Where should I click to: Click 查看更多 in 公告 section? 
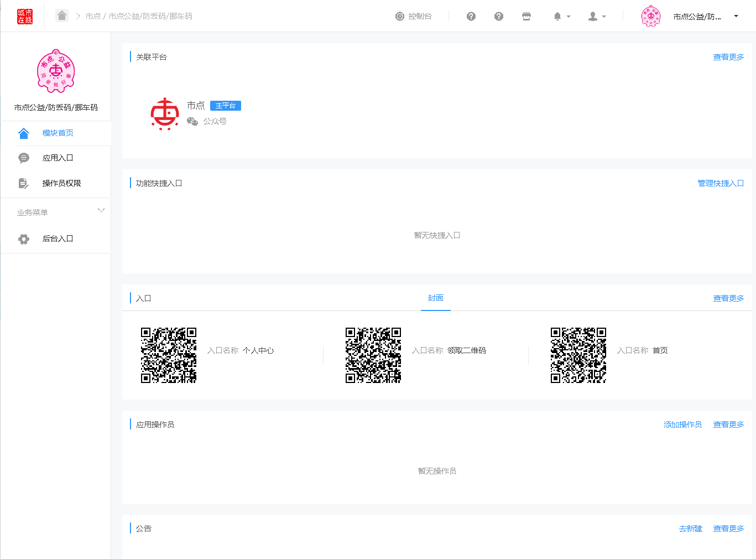click(x=728, y=529)
